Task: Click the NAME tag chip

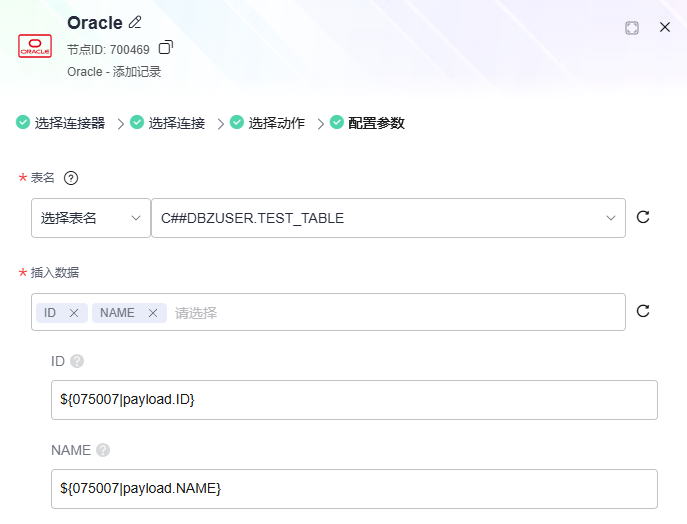Action: [129, 313]
